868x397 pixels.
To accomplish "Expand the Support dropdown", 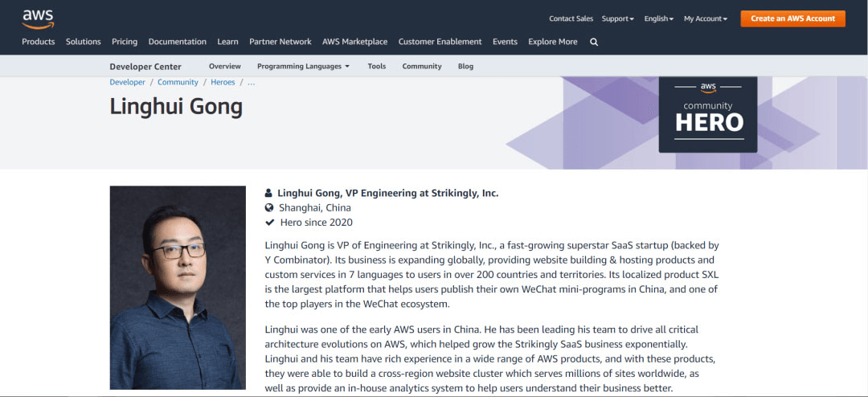I will pyautogui.click(x=617, y=18).
